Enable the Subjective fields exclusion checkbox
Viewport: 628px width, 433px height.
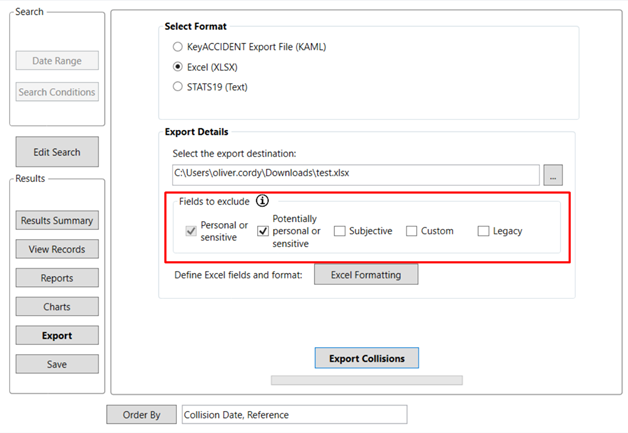click(340, 231)
